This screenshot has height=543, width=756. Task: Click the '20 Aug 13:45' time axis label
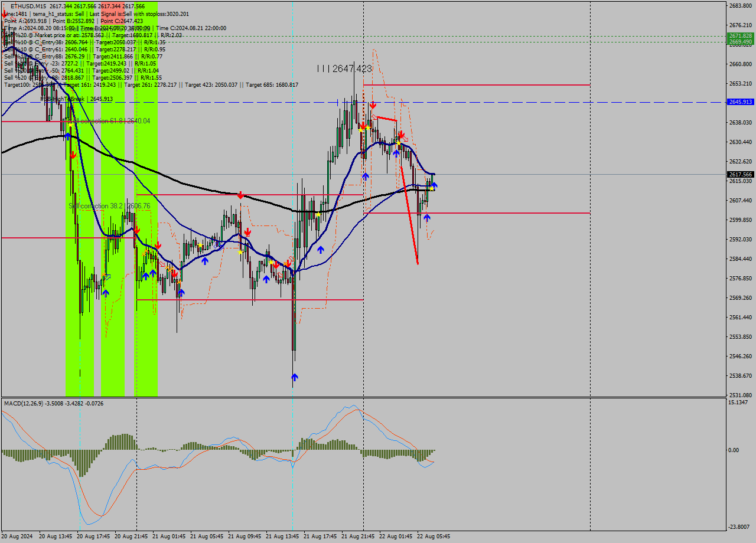tap(55, 537)
